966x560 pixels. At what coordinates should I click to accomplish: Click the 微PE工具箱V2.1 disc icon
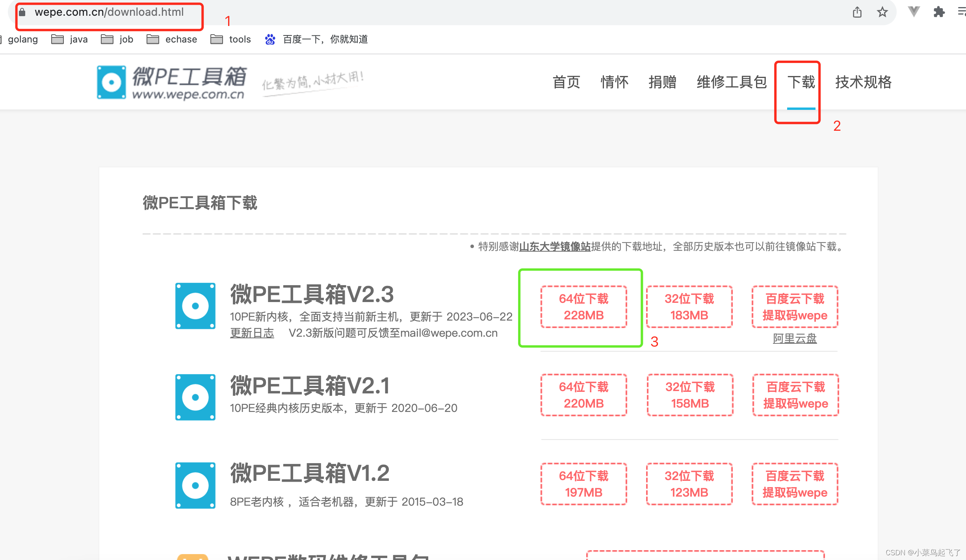(x=195, y=397)
